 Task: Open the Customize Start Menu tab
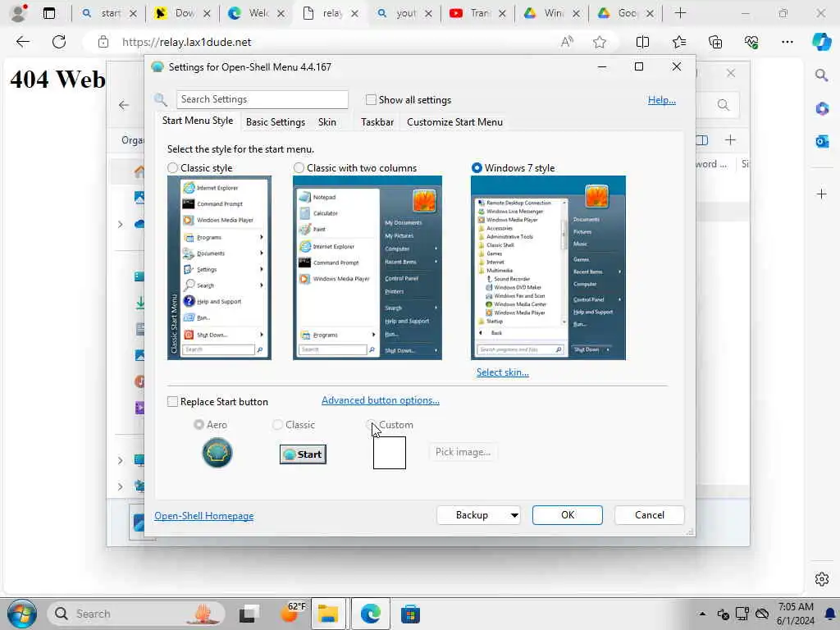click(454, 122)
